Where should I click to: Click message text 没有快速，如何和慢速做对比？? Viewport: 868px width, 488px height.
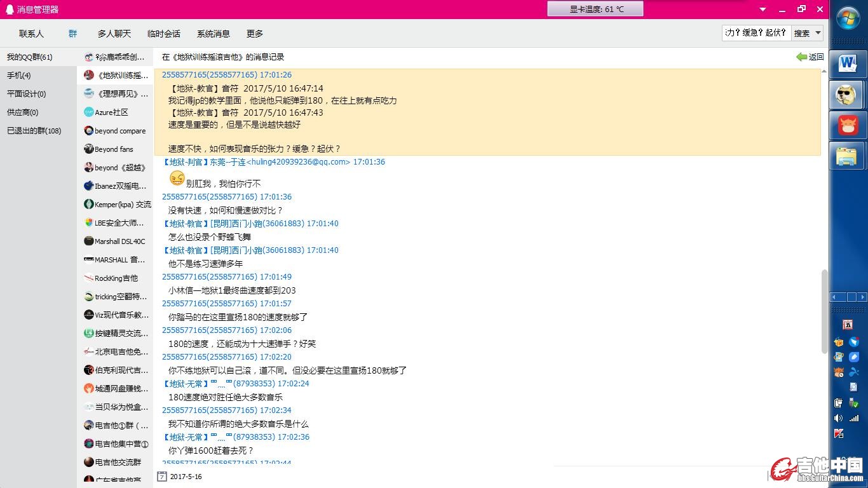pyautogui.click(x=226, y=210)
